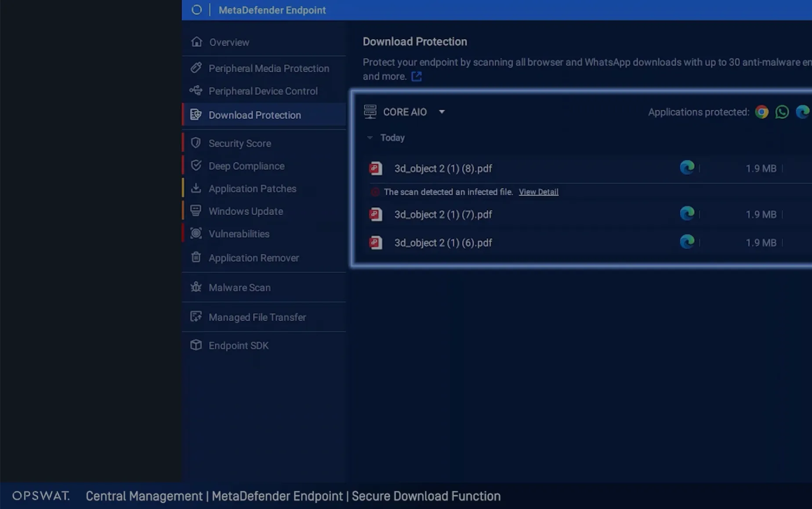This screenshot has width=812, height=509.
Task: Click the CORE AIO server name
Action: coord(405,112)
